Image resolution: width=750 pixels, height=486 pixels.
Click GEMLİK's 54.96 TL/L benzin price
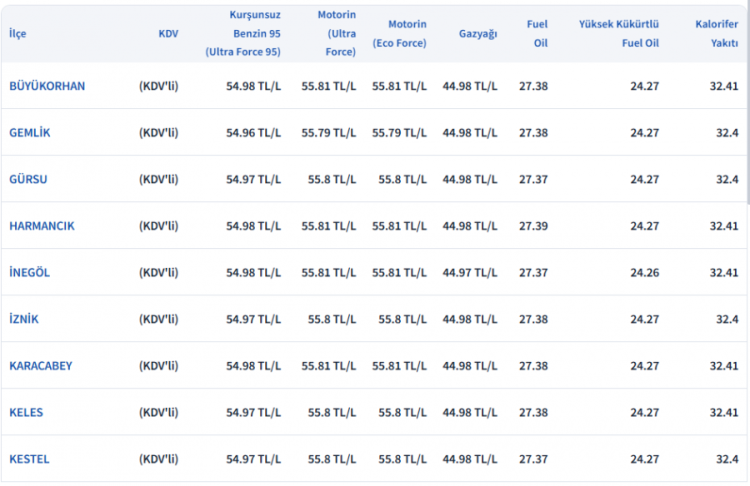(253, 133)
